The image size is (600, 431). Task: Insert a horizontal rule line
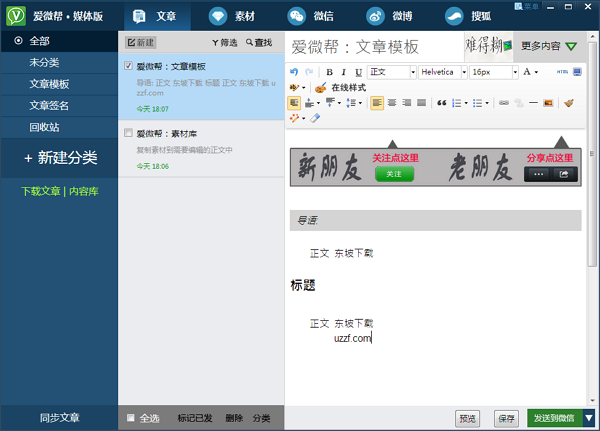(533, 103)
